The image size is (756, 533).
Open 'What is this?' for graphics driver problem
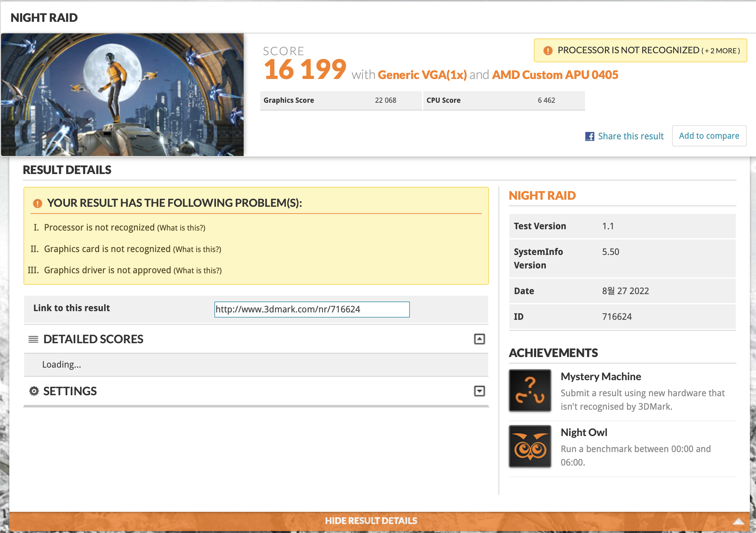tap(198, 270)
